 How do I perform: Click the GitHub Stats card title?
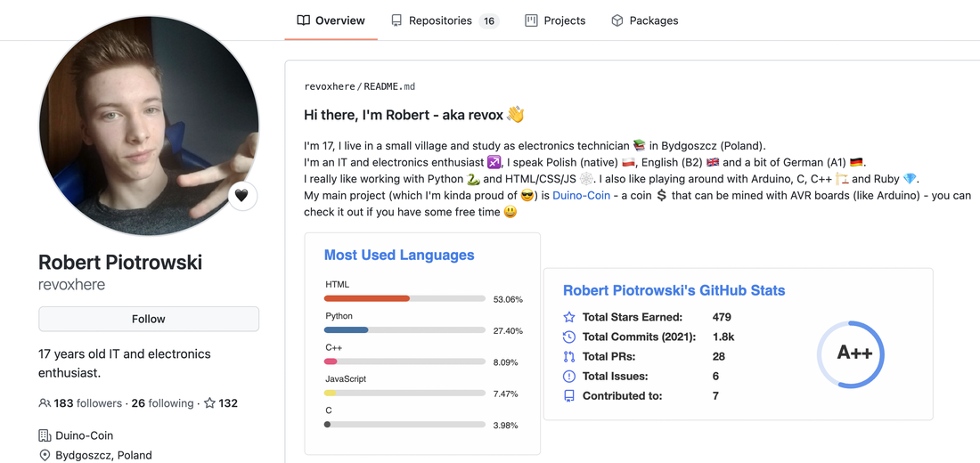674,290
